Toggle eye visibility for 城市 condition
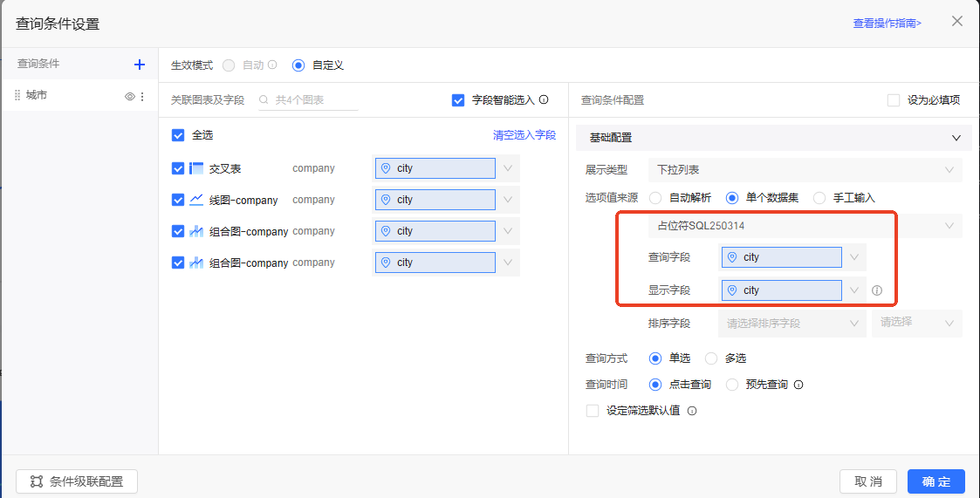 [x=130, y=96]
